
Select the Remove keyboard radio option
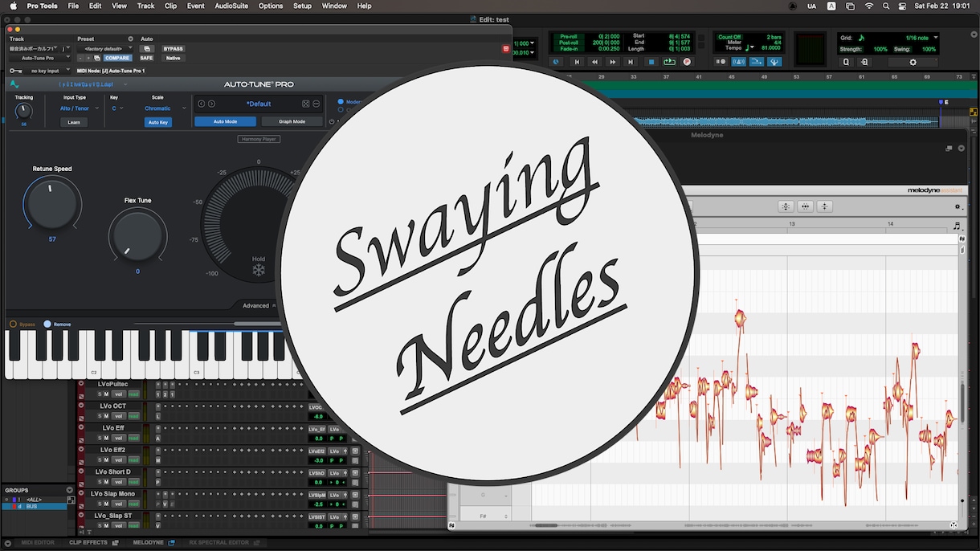(47, 324)
